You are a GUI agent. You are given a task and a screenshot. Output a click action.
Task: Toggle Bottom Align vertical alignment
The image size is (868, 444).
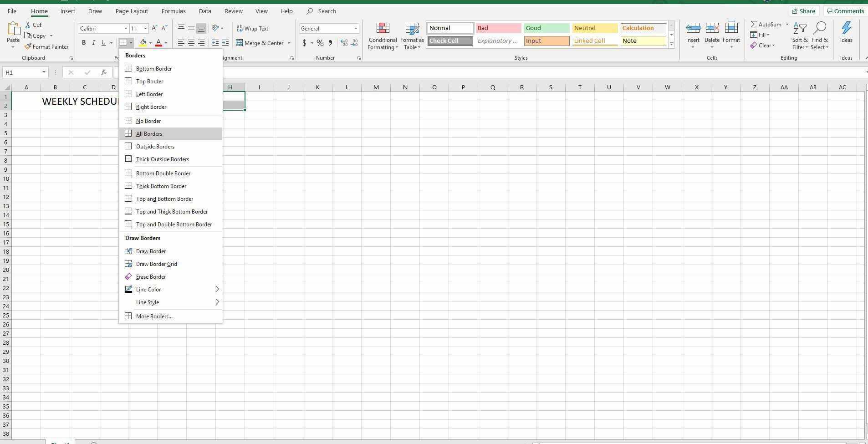tap(201, 28)
